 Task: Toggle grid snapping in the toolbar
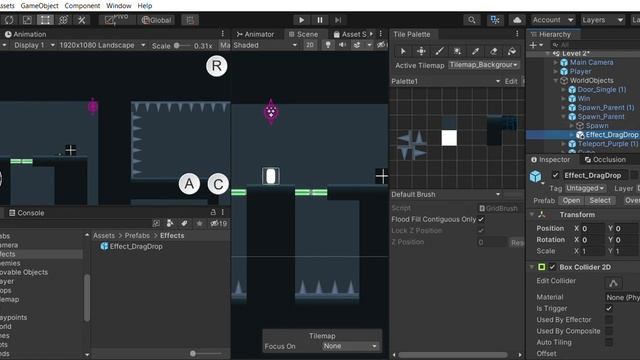190,20
